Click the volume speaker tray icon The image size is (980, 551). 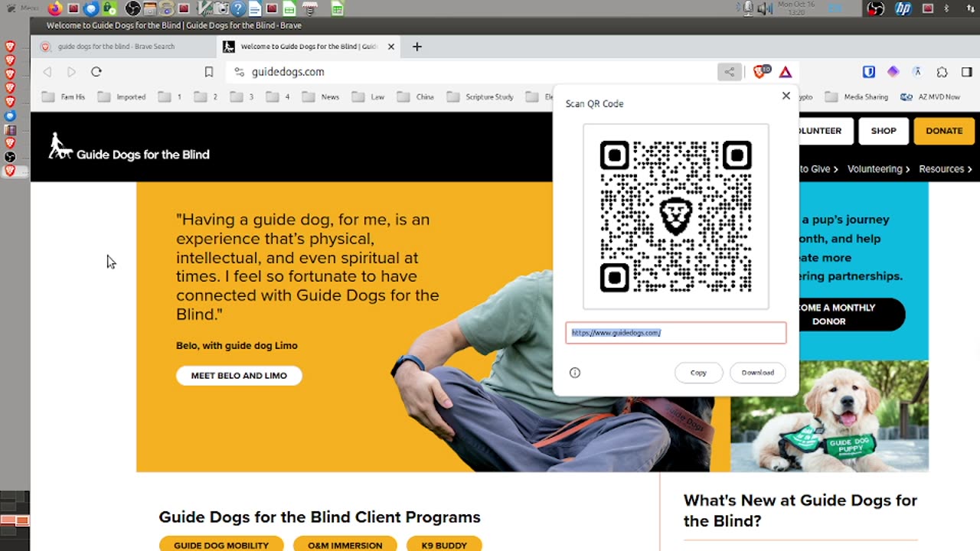[764, 8]
